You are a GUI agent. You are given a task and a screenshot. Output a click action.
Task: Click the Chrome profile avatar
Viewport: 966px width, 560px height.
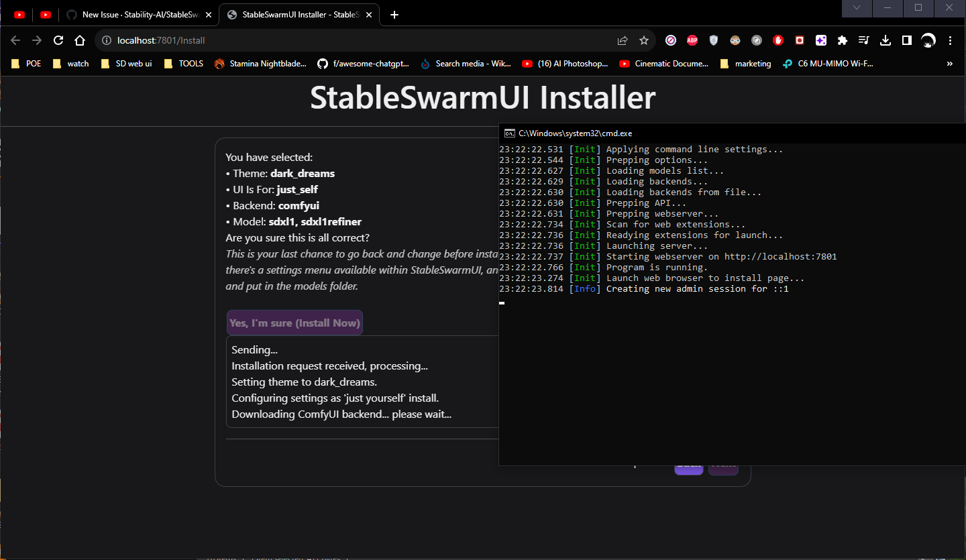(x=928, y=40)
